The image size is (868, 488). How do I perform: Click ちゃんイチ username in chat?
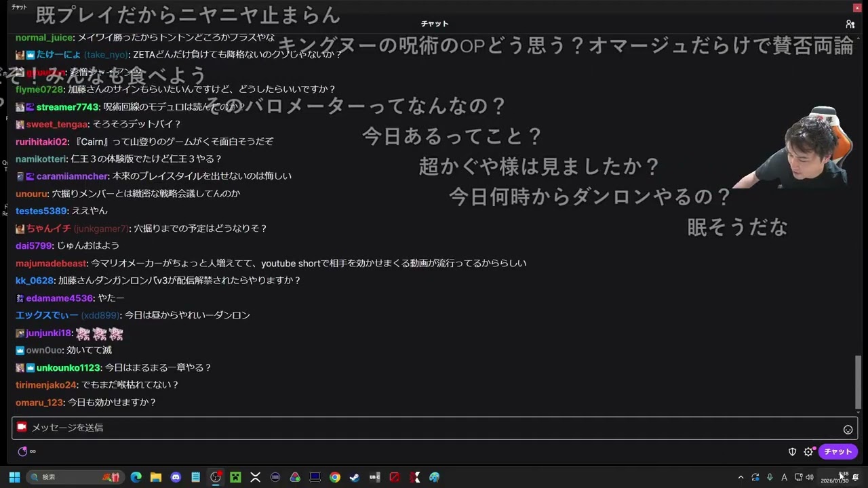coord(49,228)
